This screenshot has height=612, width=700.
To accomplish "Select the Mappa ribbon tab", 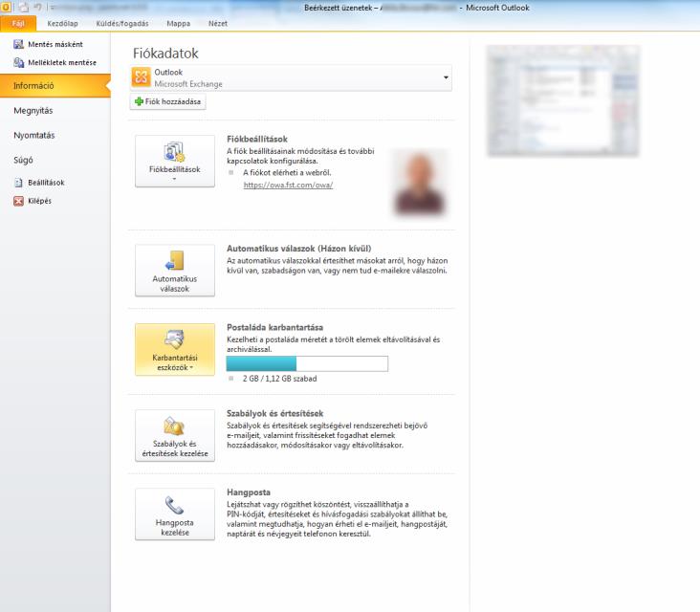I will [178, 24].
